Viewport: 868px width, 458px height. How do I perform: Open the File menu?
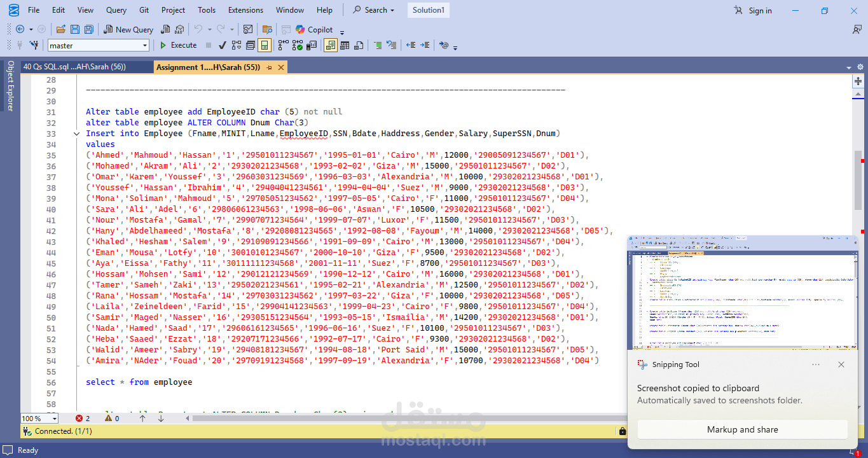34,10
